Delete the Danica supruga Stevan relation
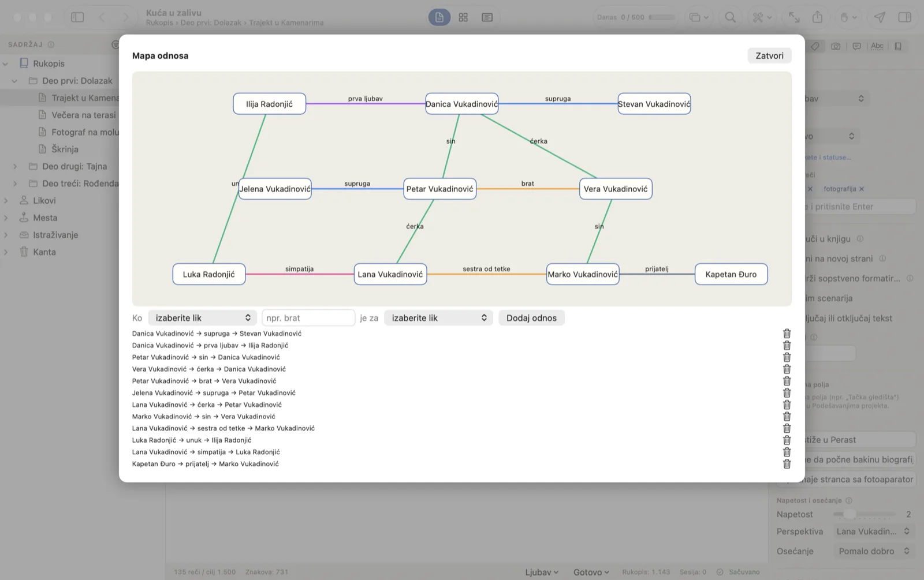This screenshot has width=924, height=580. (787, 334)
